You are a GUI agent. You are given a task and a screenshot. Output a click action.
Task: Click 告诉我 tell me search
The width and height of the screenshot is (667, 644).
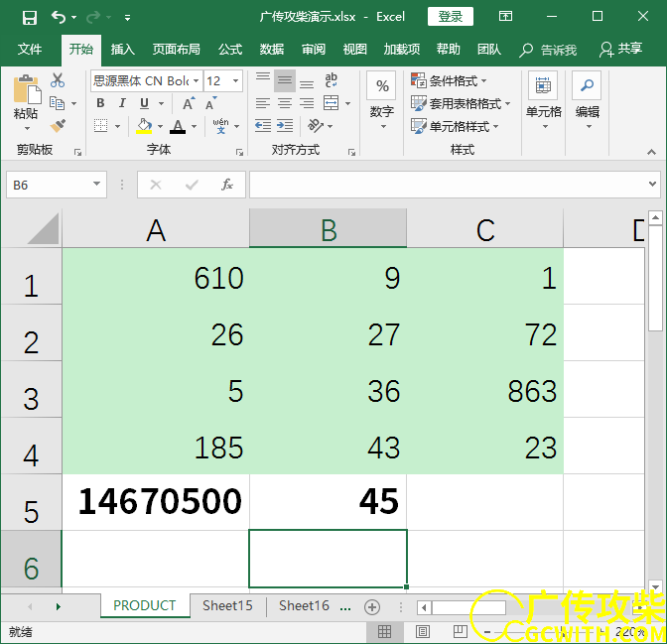point(548,50)
